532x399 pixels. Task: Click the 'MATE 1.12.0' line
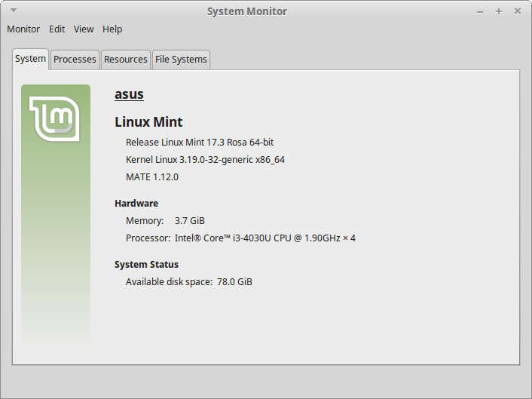152,177
